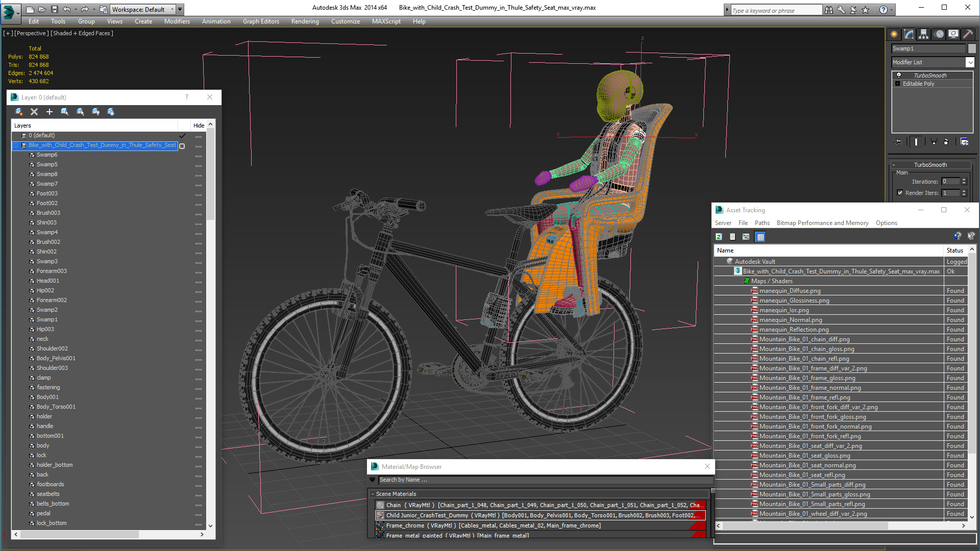Select the Rendering menu item
This screenshot has width=980, height=551.
pyautogui.click(x=303, y=21)
